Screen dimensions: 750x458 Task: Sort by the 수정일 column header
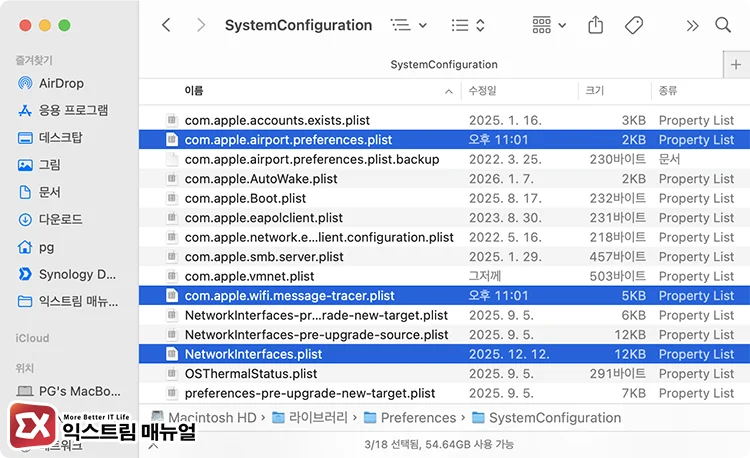[x=482, y=90]
